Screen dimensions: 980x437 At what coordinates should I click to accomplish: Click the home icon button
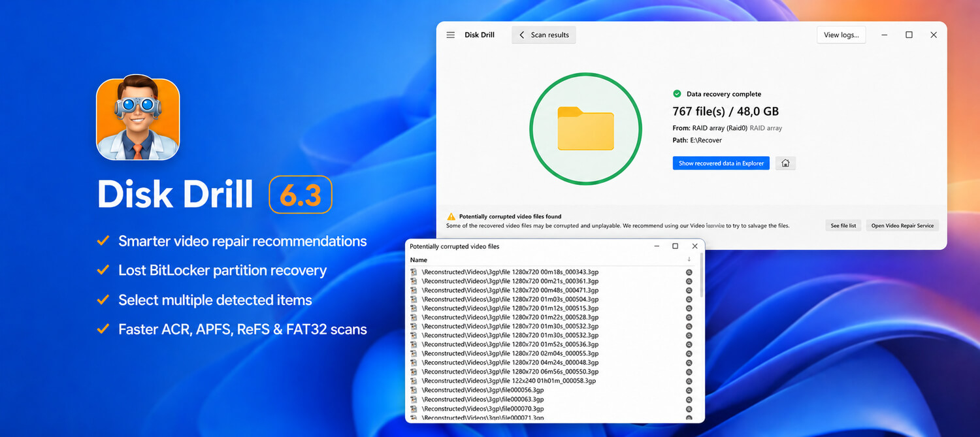(785, 163)
